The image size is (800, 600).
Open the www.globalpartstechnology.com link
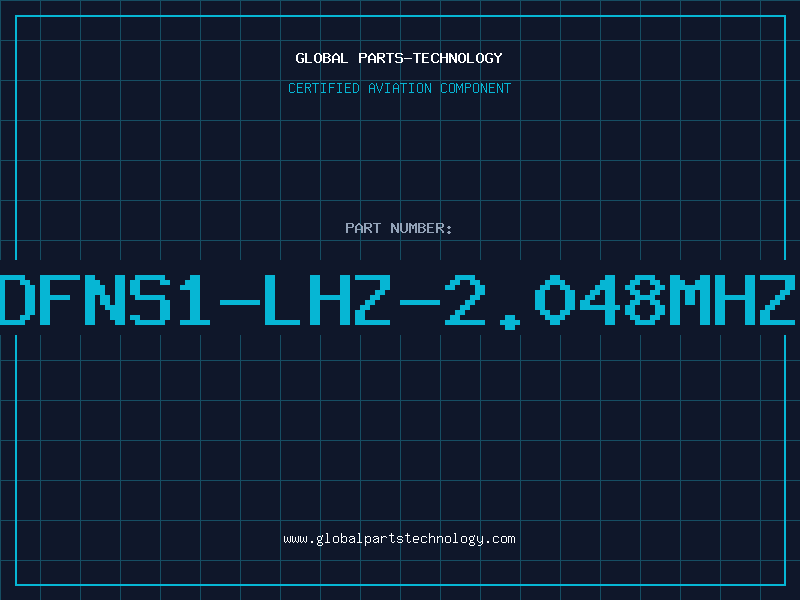(x=399, y=539)
